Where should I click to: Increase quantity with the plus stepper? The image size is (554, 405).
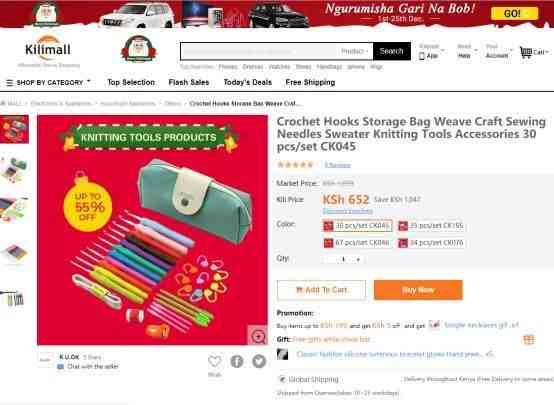358,259
